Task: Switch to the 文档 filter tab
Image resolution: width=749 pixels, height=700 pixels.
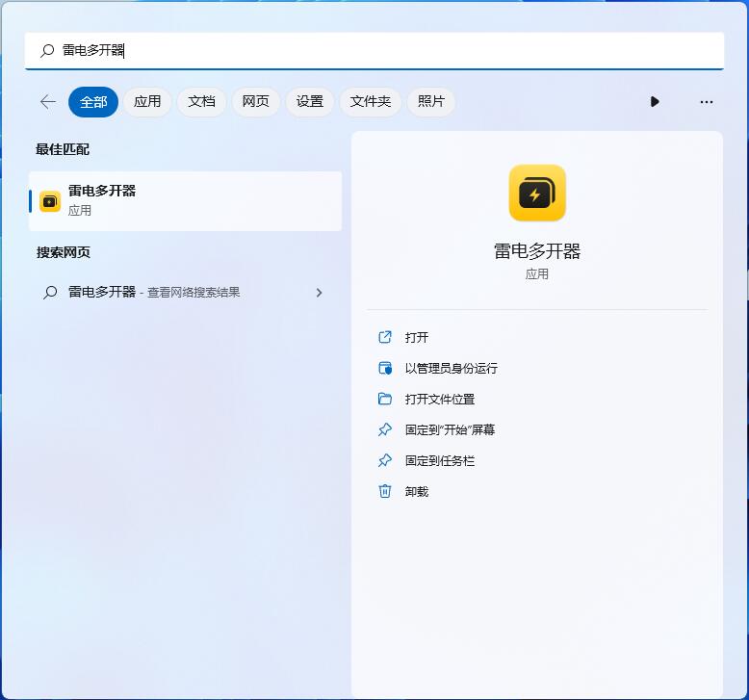Action: (201, 102)
